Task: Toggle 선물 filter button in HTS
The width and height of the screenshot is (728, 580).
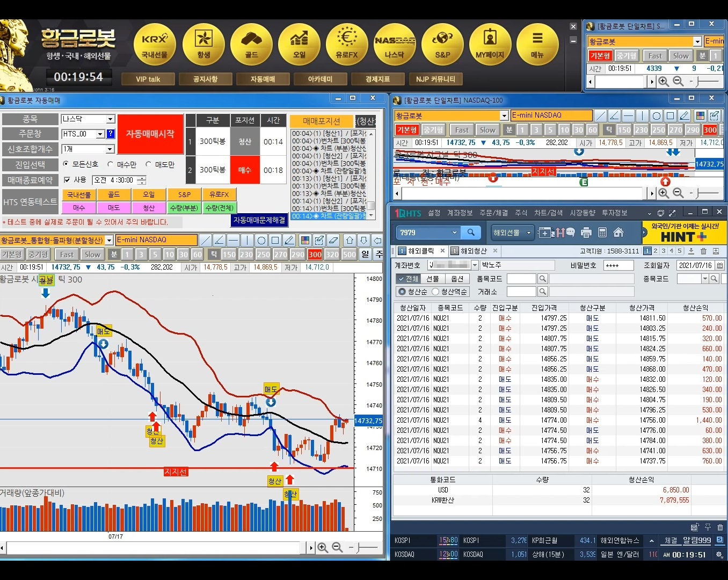Action: click(x=432, y=279)
